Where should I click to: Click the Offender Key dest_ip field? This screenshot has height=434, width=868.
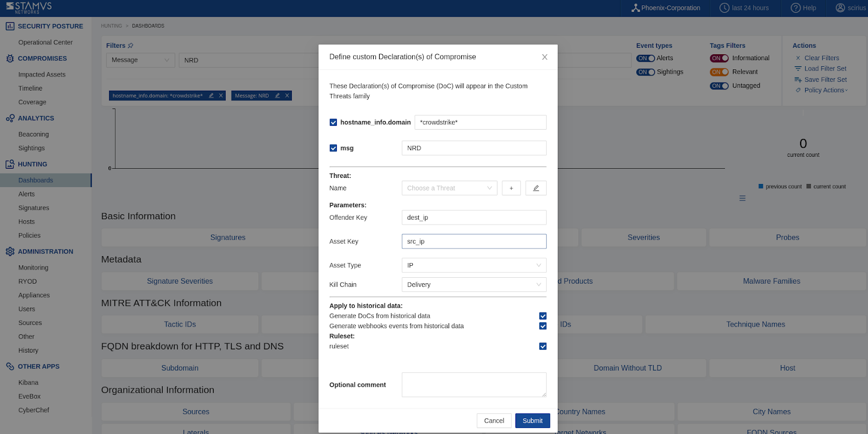click(474, 218)
